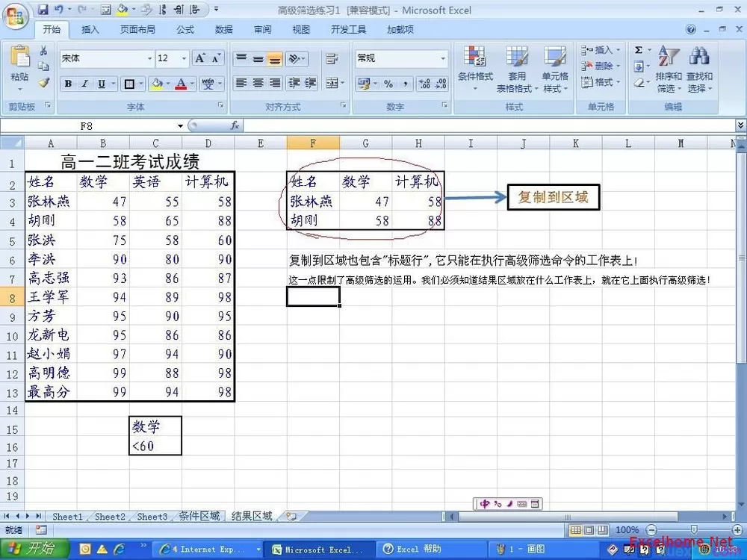Click the Insert Function fx button
The height and width of the screenshot is (560, 747).
(x=235, y=125)
